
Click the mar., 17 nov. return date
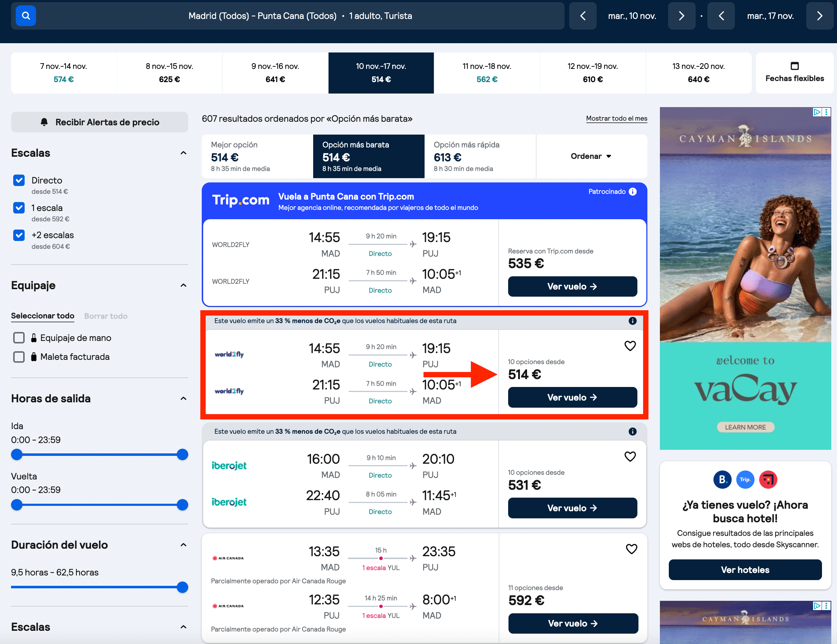(770, 16)
